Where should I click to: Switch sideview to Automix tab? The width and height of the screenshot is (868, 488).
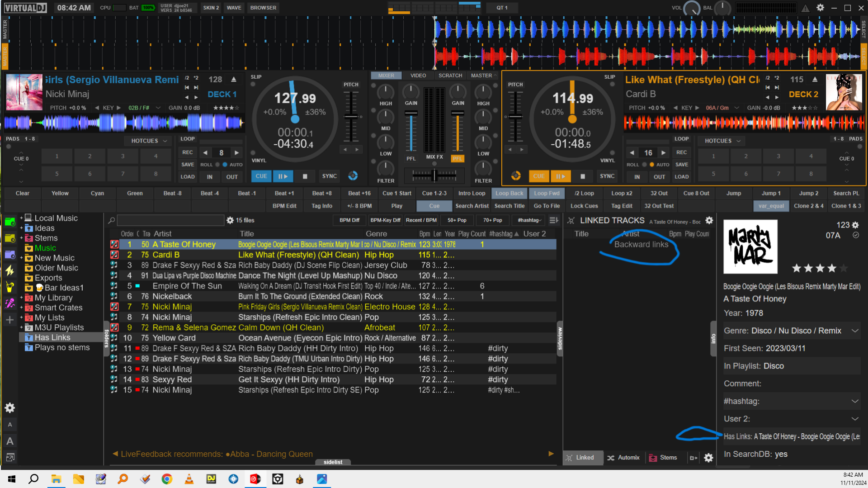click(624, 458)
